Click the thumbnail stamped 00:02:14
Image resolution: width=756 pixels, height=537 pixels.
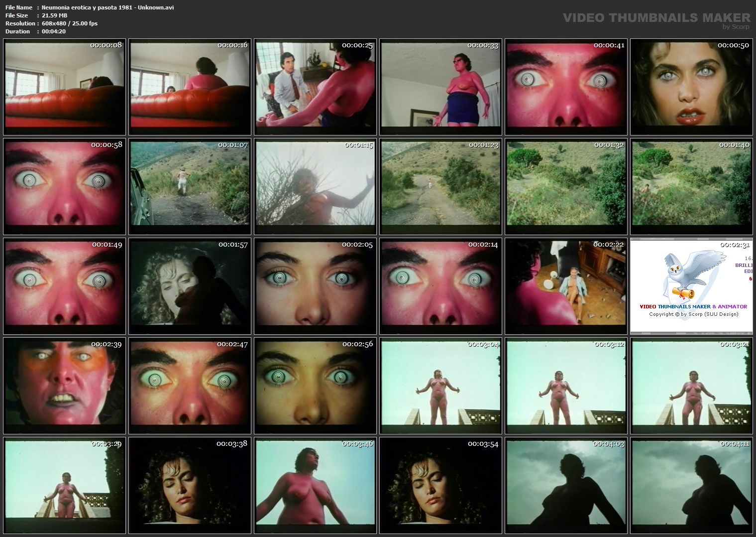tap(441, 286)
